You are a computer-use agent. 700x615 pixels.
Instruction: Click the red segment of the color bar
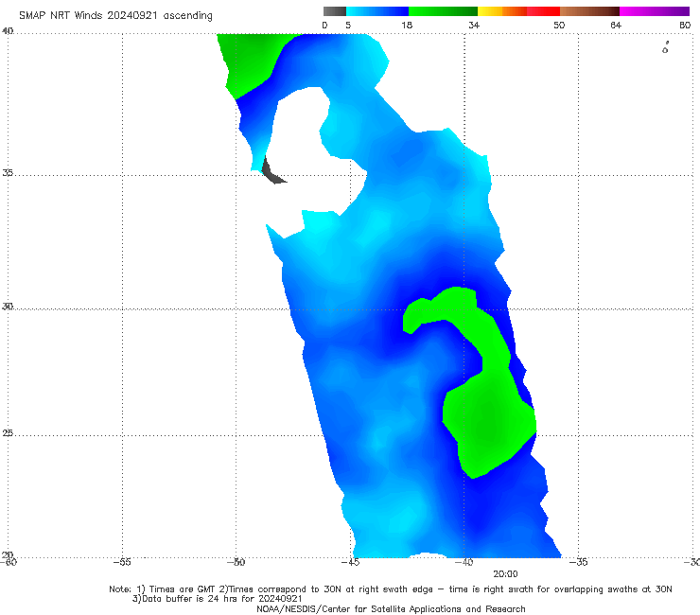(543, 11)
